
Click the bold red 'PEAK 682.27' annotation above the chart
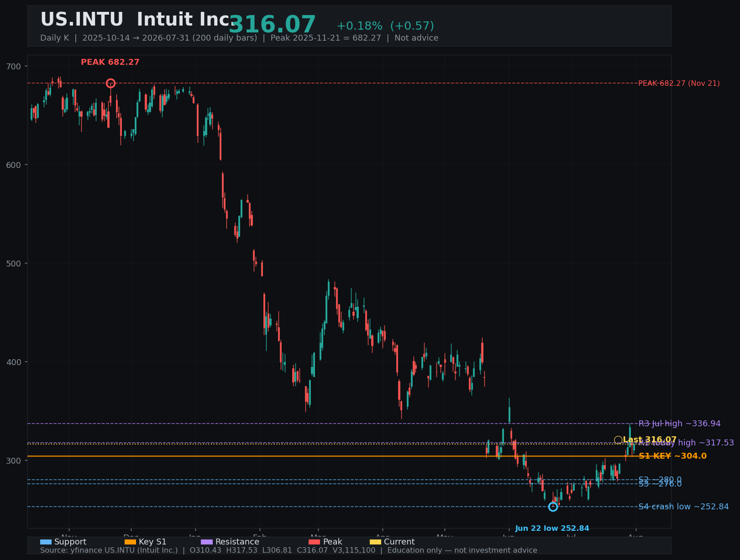[x=110, y=62]
